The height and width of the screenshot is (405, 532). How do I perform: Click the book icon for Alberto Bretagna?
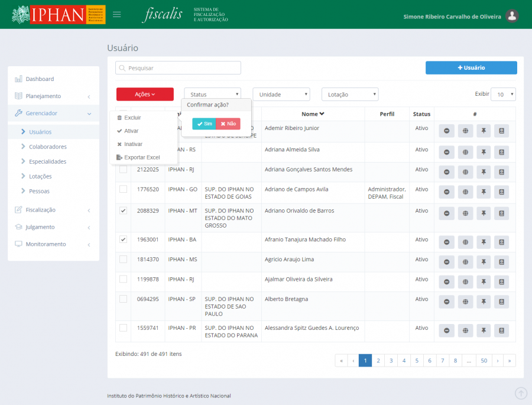tap(501, 302)
